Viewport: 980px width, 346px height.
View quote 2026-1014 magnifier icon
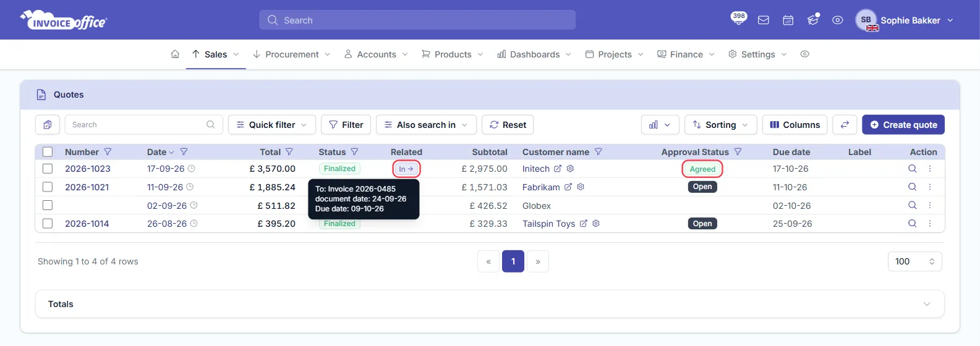click(912, 224)
